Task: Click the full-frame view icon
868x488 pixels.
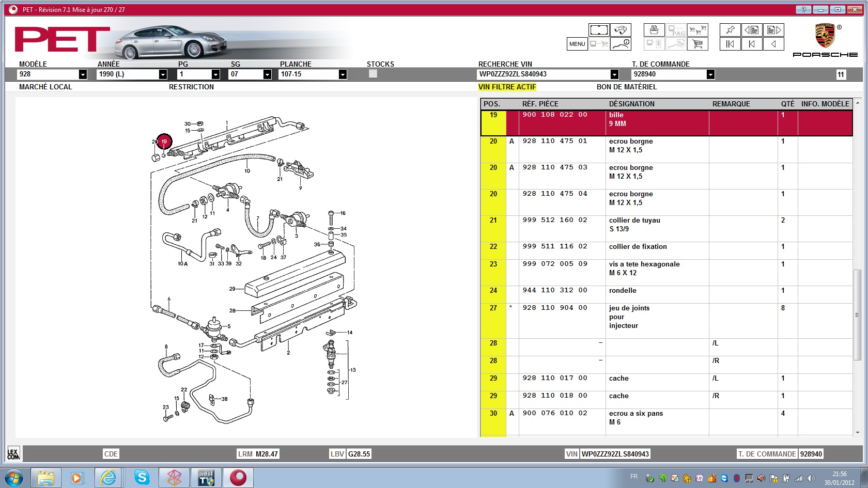Action: [599, 30]
